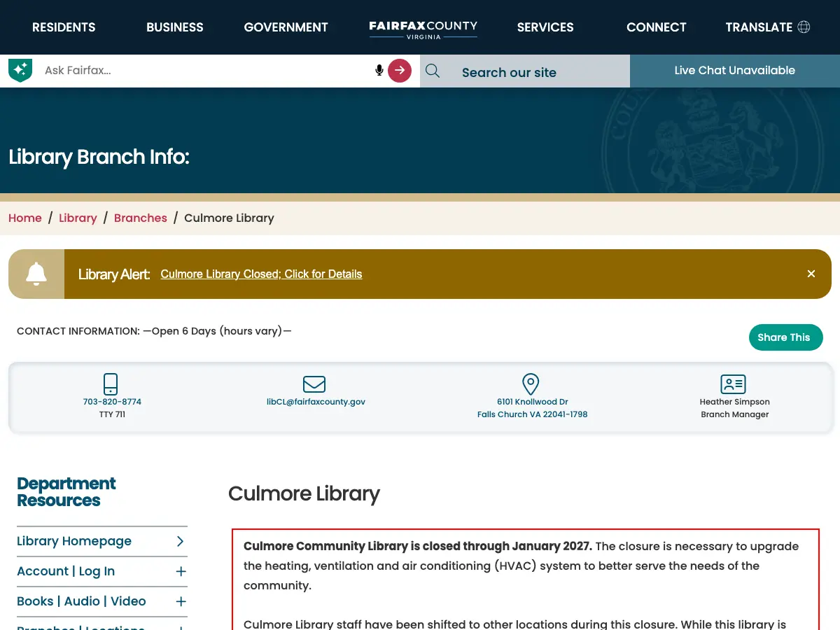Dismiss the Library Alert banner with X
Screen dimensions: 840x630
point(811,274)
